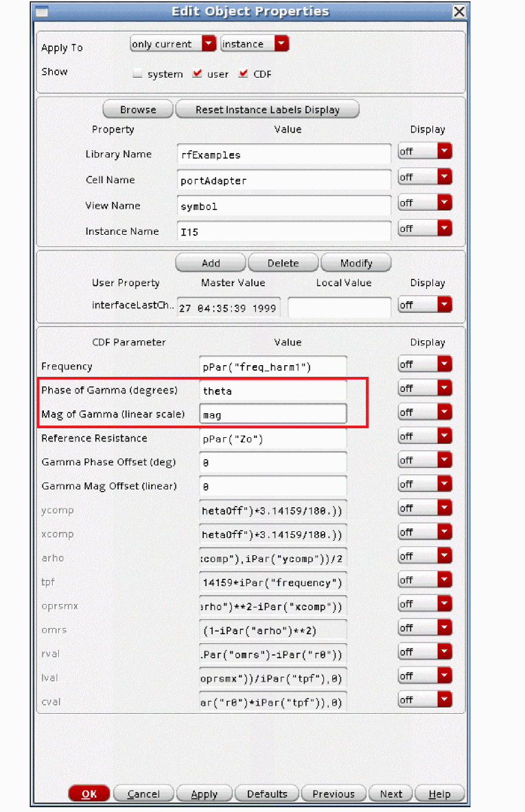Select Phase of Gamma field containing theta

click(x=273, y=391)
